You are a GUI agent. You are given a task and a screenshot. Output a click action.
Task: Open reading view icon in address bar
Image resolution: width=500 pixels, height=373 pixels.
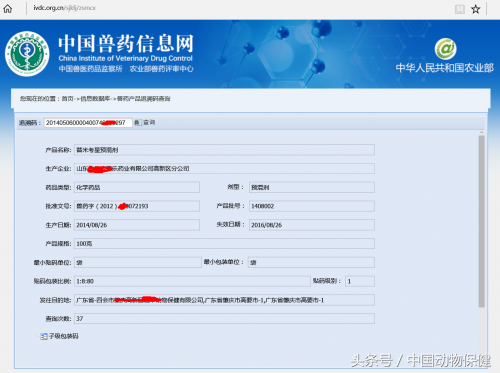[x=460, y=9]
